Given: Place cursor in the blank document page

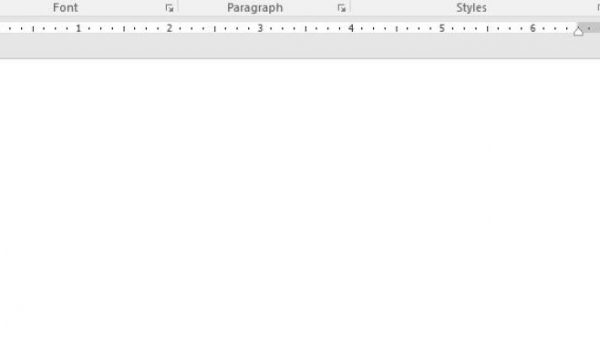Looking at the screenshot, I should point(300,209).
